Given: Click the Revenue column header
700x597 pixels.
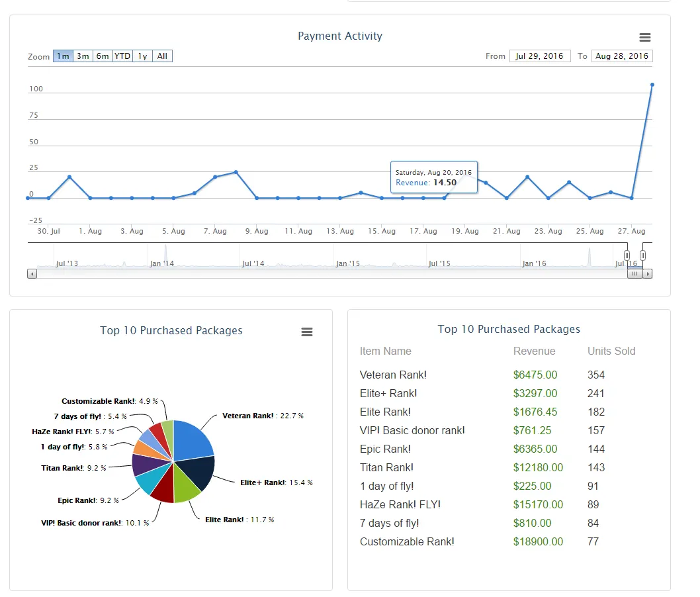Looking at the screenshot, I should pyautogui.click(x=534, y=351).
